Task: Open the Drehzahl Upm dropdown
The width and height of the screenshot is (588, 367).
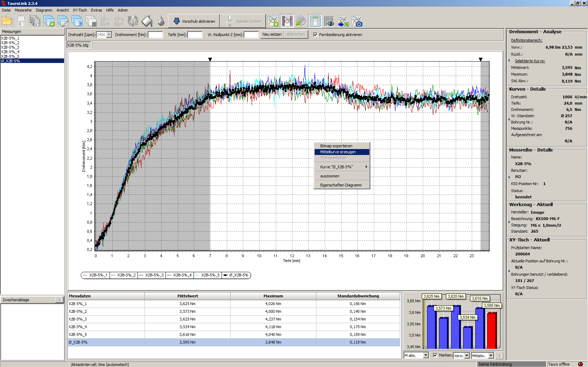Action: pos(109,35)
